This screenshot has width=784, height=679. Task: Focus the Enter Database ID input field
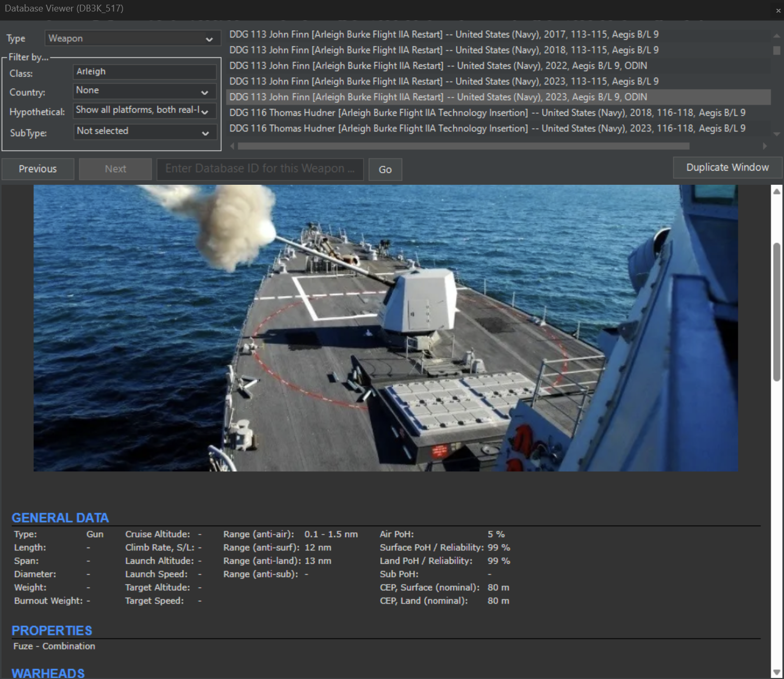(260, 169)
